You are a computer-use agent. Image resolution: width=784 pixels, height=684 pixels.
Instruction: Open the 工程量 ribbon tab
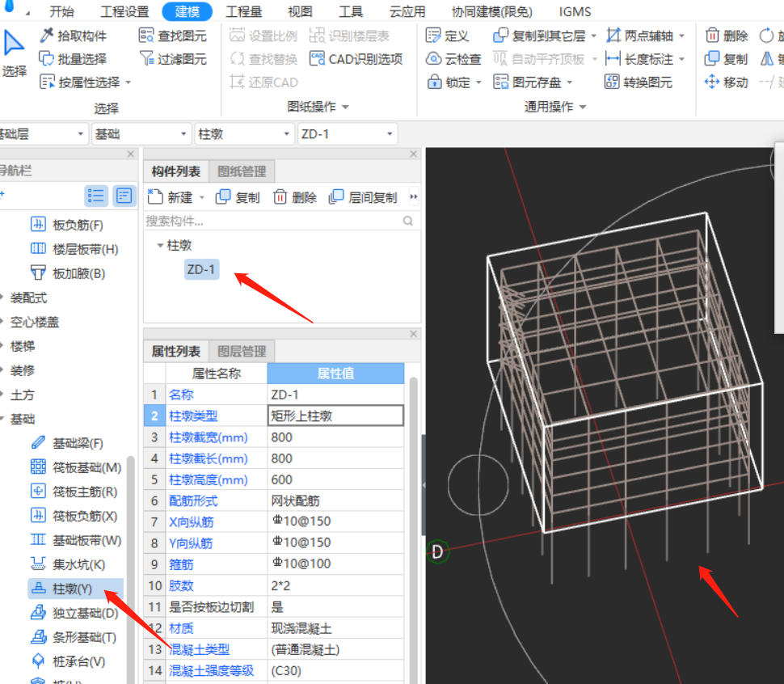coord(243,11)
